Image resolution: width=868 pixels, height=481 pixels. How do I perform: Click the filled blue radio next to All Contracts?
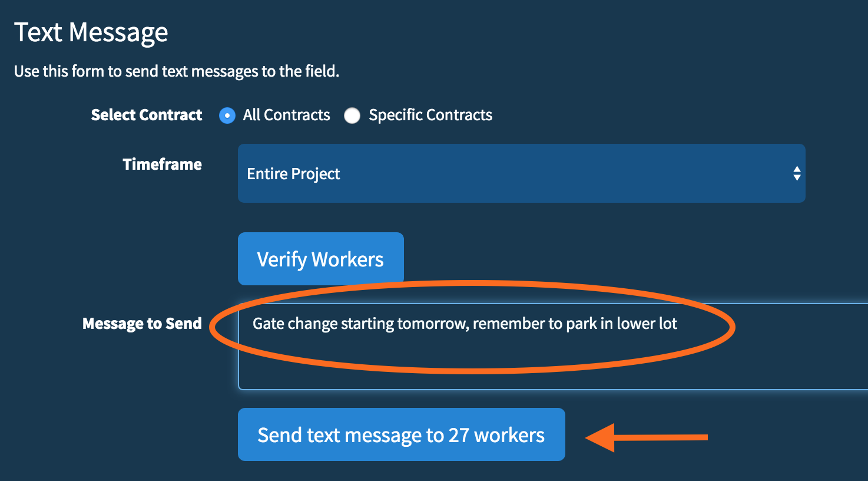(227, 116)
